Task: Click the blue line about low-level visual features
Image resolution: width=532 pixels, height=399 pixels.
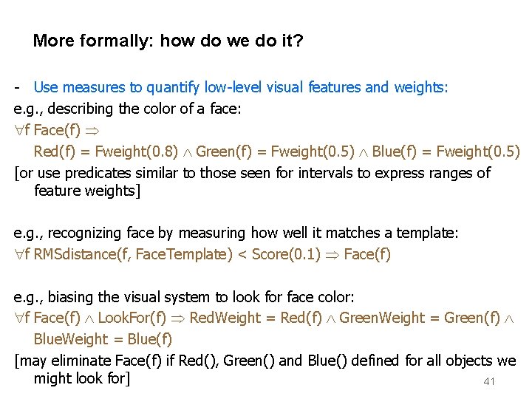Action: coord(241,87)
